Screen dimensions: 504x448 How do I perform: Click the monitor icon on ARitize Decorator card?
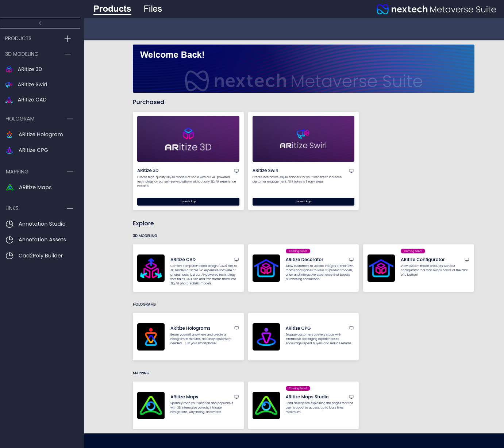click(351, 260)
